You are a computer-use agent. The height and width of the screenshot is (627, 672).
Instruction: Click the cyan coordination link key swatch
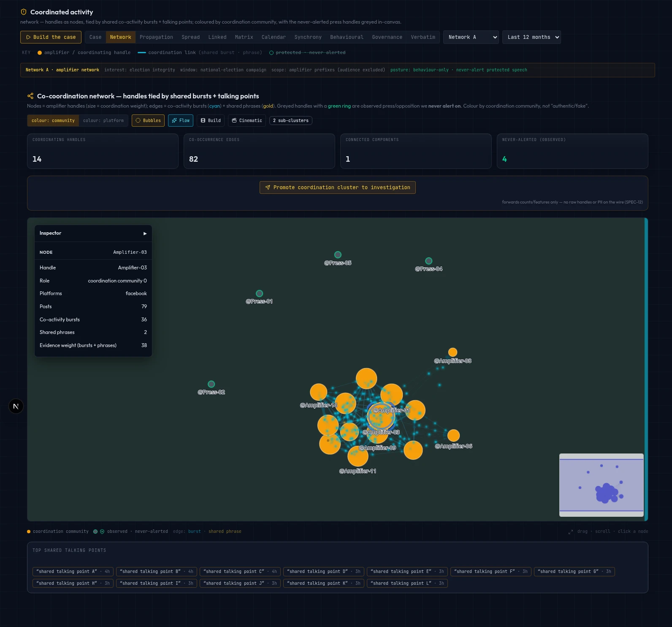[142, 53]
